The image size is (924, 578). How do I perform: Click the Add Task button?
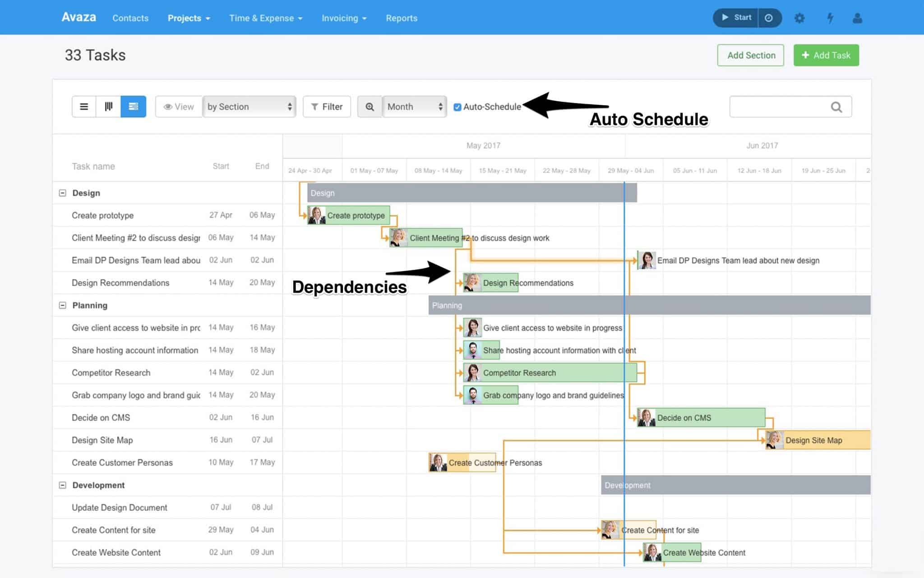826,55
